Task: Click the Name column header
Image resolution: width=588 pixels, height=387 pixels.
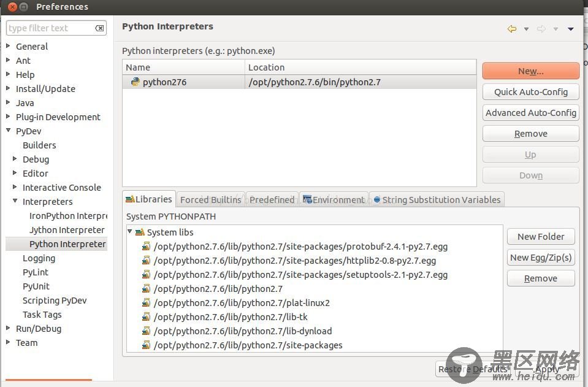Action: click(x=184, y=67)
